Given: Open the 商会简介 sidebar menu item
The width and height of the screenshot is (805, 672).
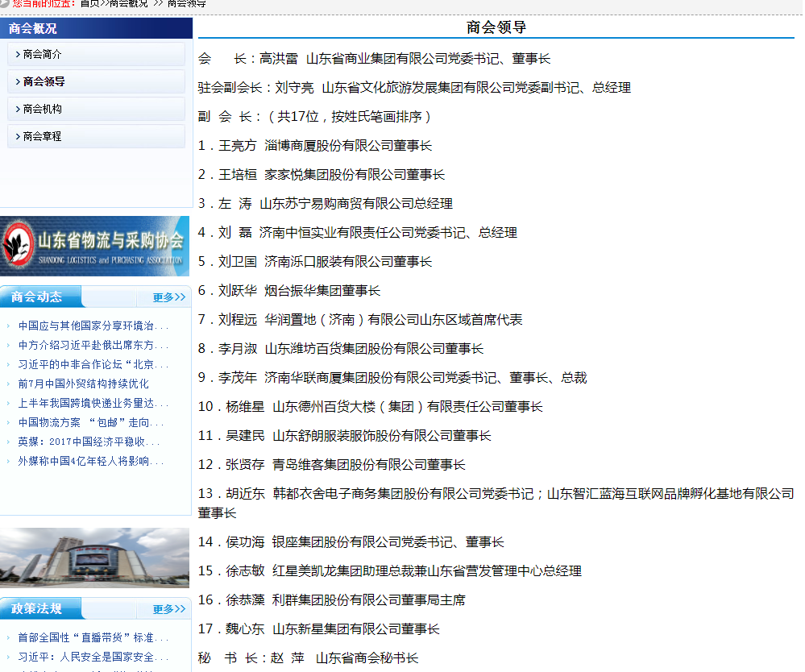Looking at the screenshot, I should (x=43, y=55).
